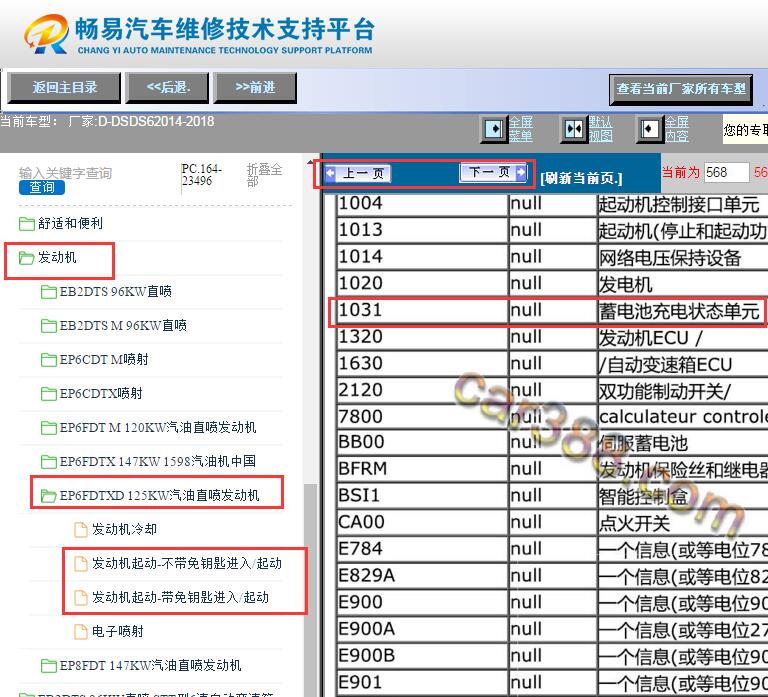This screenshot has width=768, height=697.
Task: Open 发动机起动-不带免钥匙进入/起动 document
Action: coord(187,563)
